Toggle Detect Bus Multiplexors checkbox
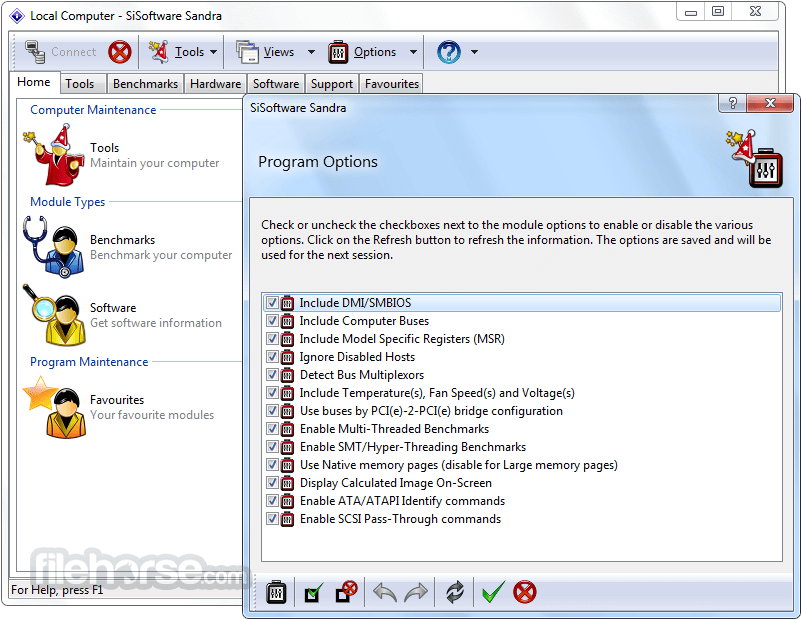Viewport: 802px width, 620px height. coord(272,374)
